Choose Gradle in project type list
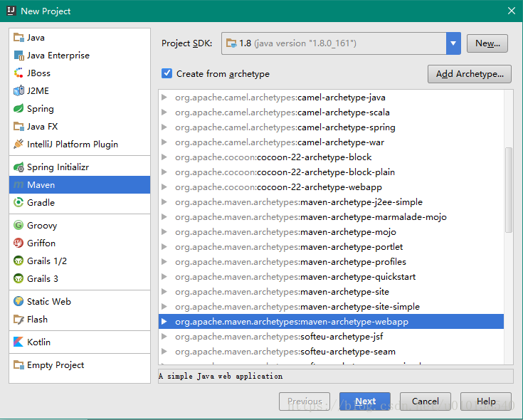This screenshot has height=420, width=523. tap(41, 202)
